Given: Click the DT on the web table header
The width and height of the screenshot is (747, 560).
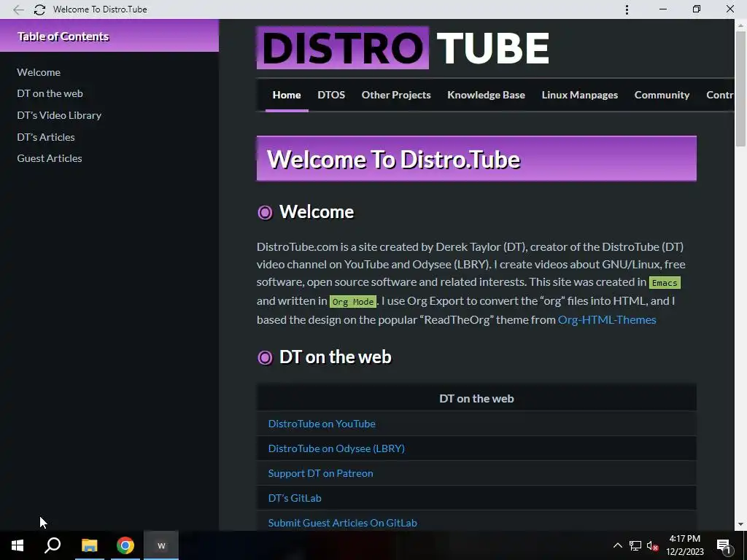Looking at the screenshot, I should pos(476,398).
